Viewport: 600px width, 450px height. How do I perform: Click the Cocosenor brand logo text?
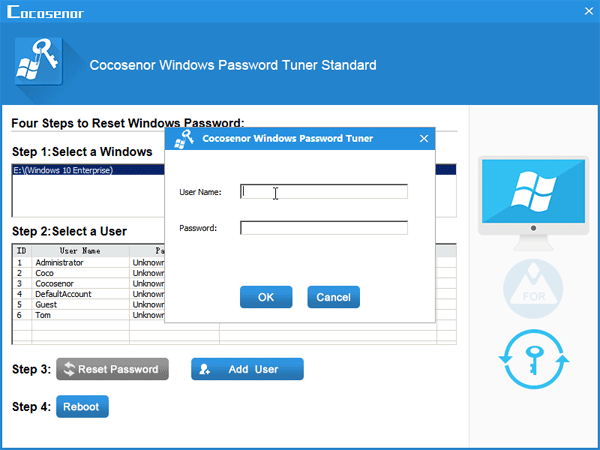[45, 12]
